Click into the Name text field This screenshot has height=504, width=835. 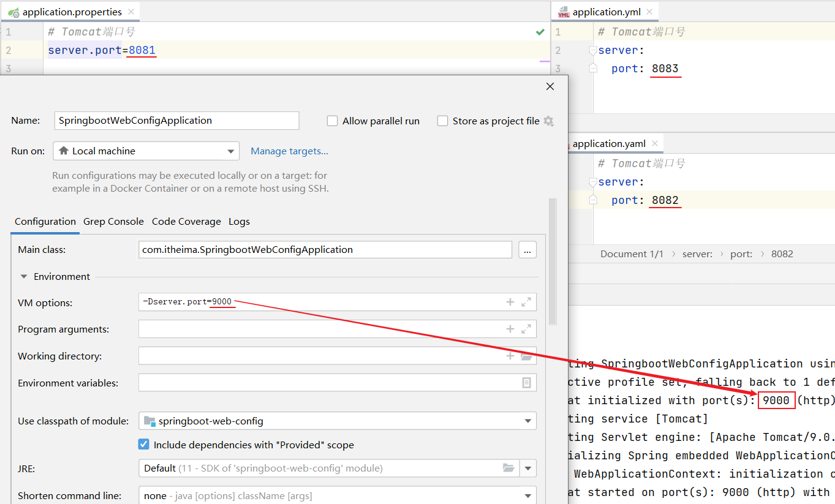coord(176,121)
